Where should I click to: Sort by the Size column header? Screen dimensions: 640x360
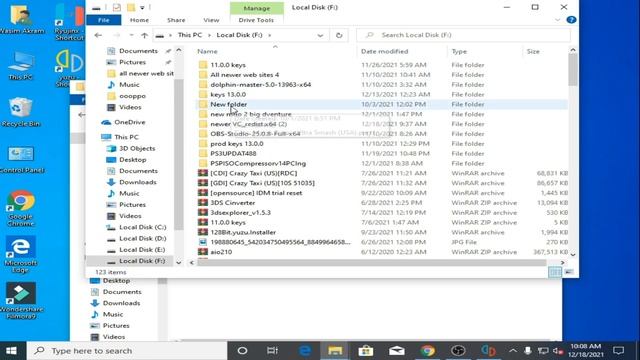[x=533, y=51]
